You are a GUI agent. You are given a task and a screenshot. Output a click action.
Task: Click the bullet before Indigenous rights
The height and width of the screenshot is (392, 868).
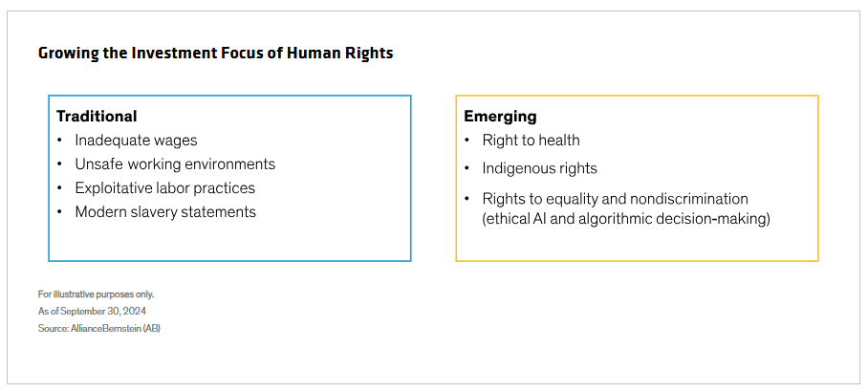pos(467,167)
